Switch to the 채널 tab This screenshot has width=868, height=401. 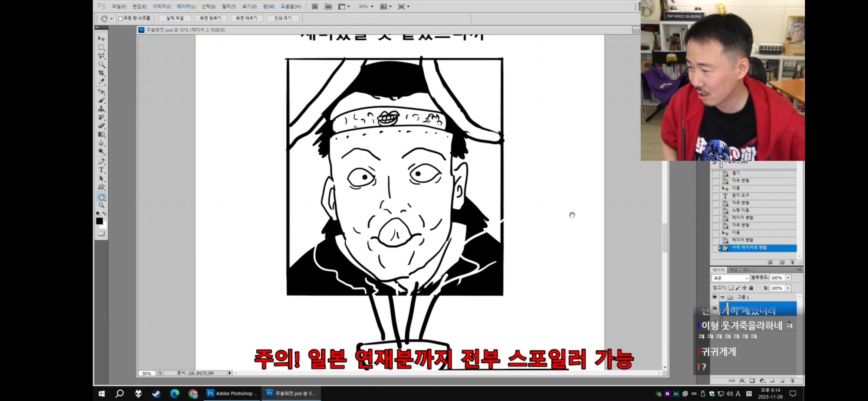tap(733, 270)
